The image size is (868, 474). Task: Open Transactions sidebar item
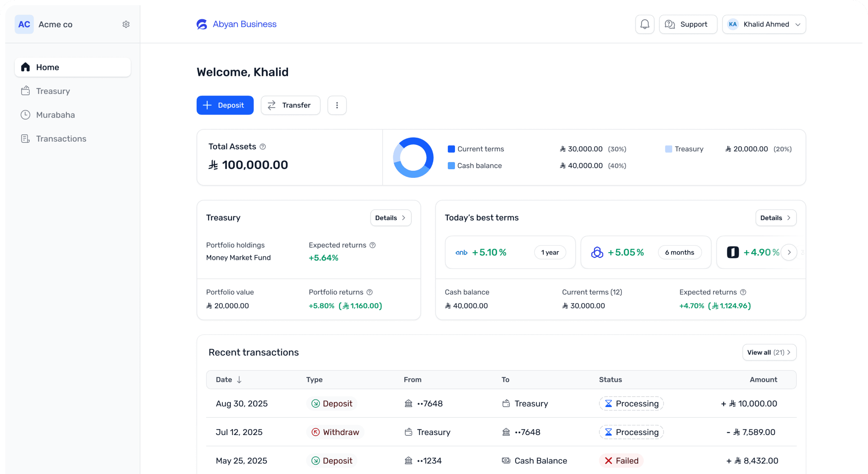point(61,139)
